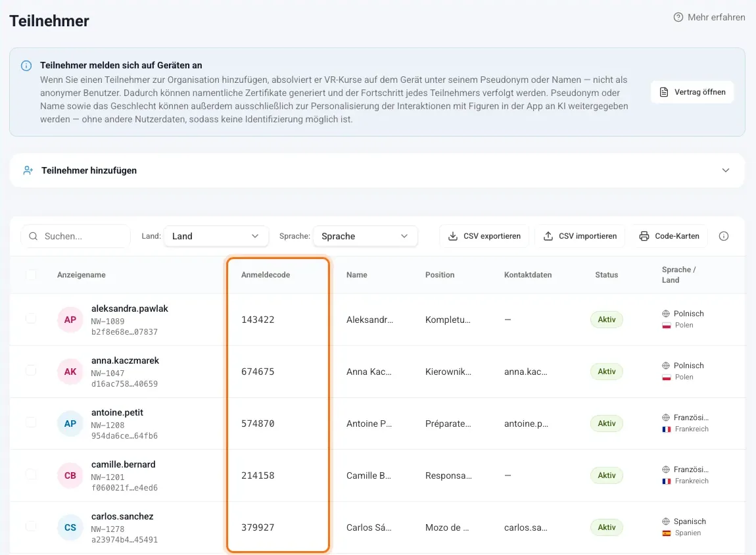Click the username aleksandra.pawlak
This screenshot has width=756, height=555.
click(x=130, y=308)
